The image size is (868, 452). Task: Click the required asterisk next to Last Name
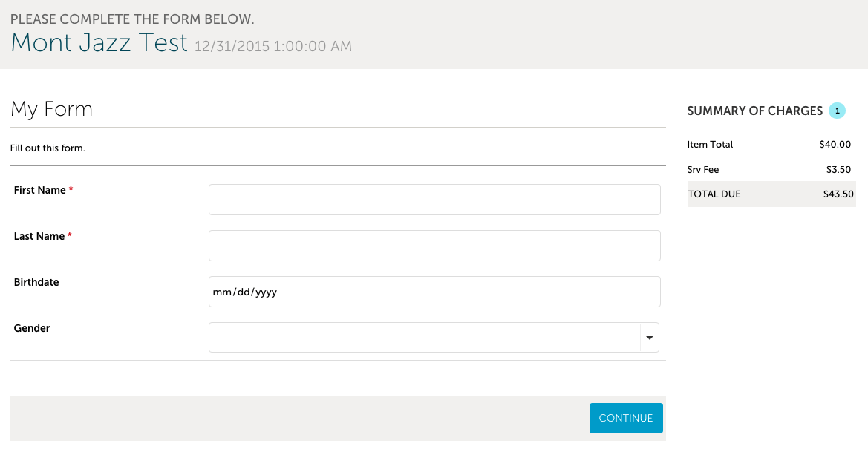[70, 233]
